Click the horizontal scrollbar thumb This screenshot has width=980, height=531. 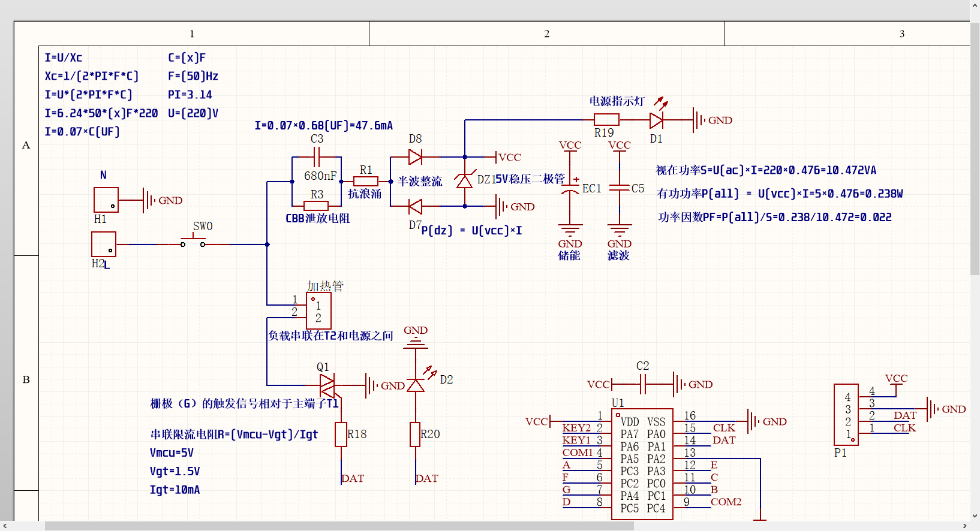point(339,526)
